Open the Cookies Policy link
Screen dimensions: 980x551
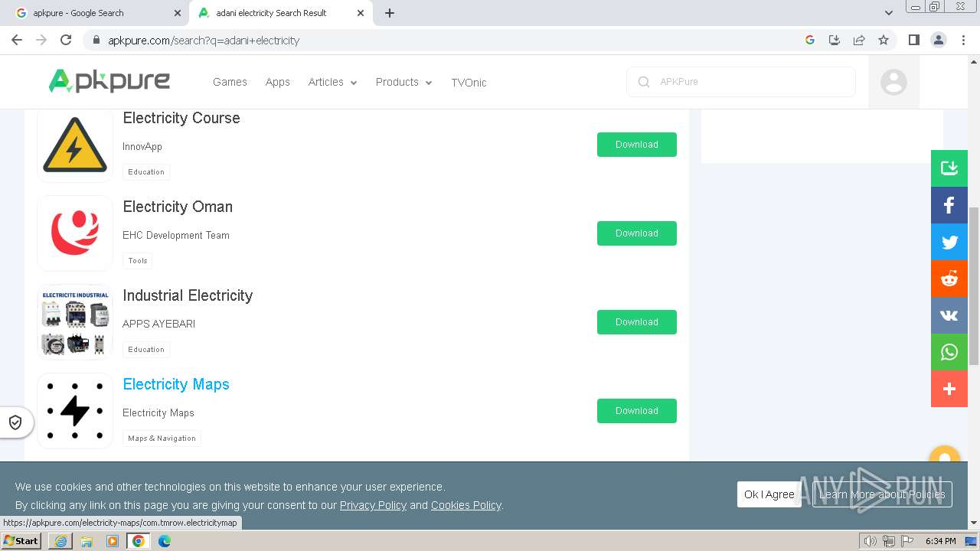pos(465,505)
